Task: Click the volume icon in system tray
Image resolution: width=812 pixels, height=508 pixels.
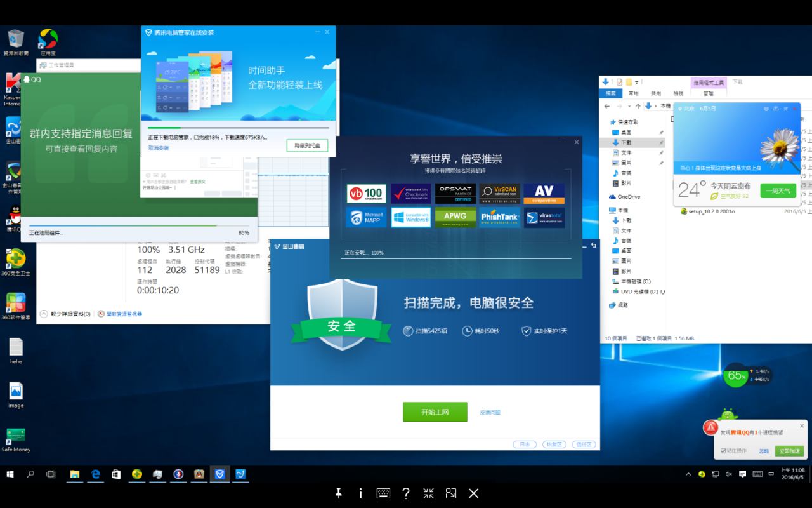Action: [x=728, y=474]
